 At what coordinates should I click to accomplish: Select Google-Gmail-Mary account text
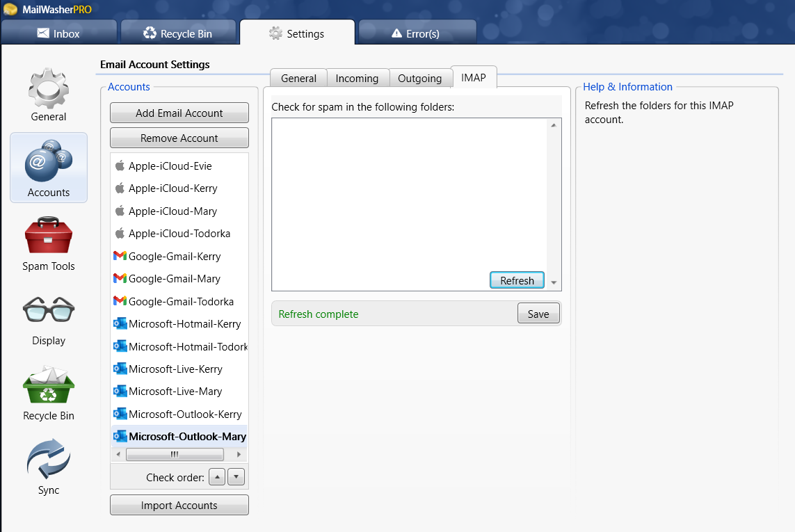175,278
